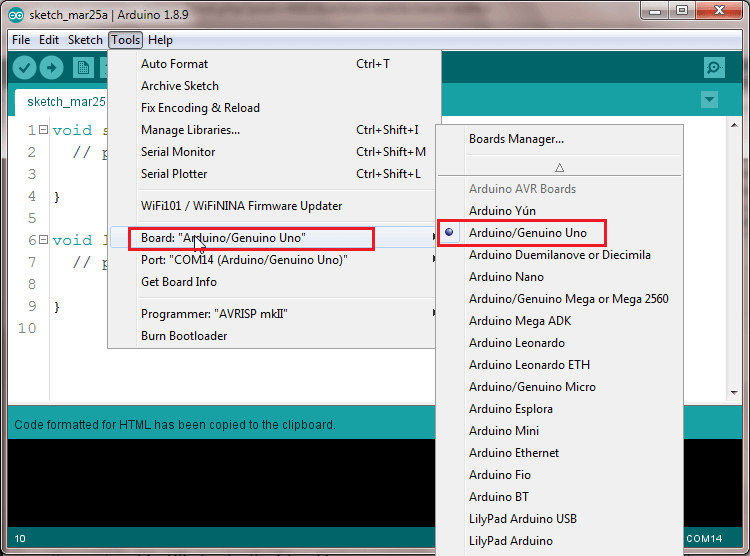This screenshot has height=556, width=750.
Task: Expand the Programmer AVRISP mkII submenu
Action: [x=274, y=314]
